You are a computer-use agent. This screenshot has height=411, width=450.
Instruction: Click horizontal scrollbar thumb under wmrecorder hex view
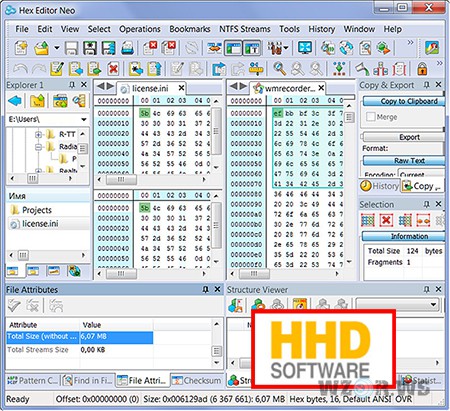[254, 274]
